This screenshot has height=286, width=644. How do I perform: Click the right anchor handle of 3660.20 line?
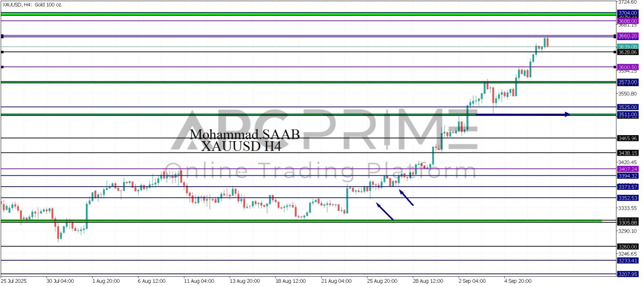point(615,36)
